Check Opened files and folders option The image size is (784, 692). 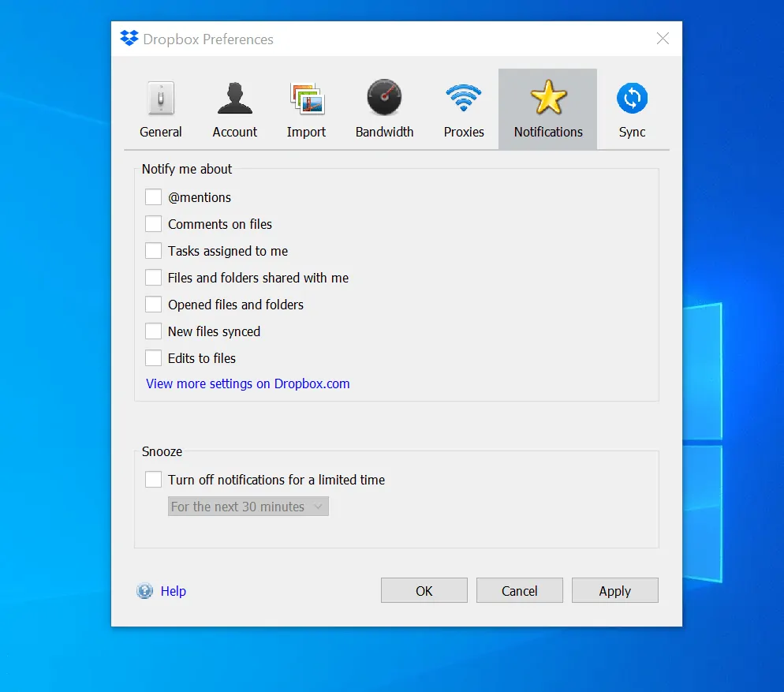point(153,305)
